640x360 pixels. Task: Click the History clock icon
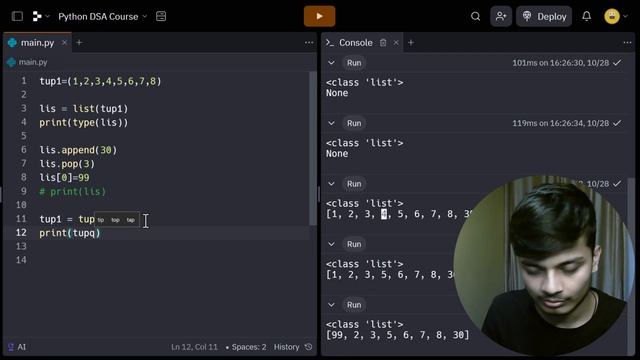(x=309, y=347)
